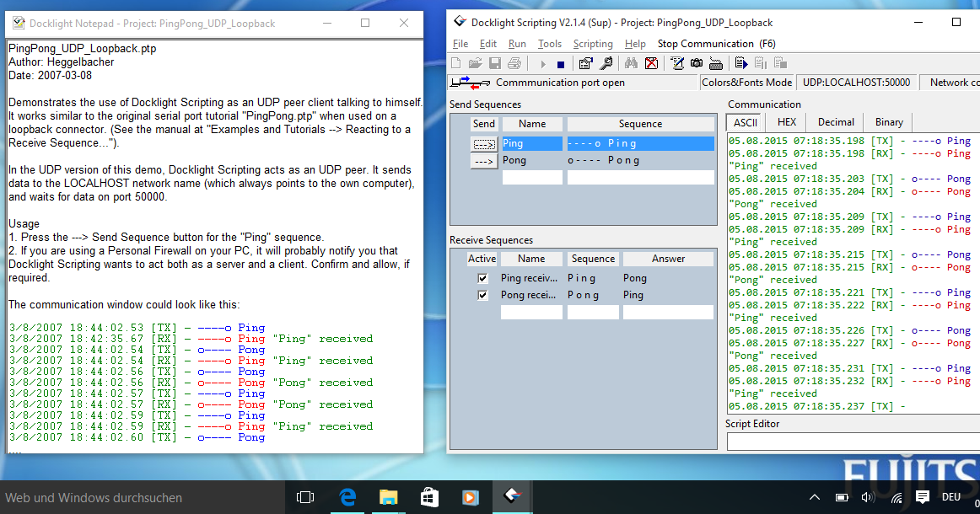
Task: Open the Notepad edit icon in Docklight toolbar
Action: coord(677,63)
